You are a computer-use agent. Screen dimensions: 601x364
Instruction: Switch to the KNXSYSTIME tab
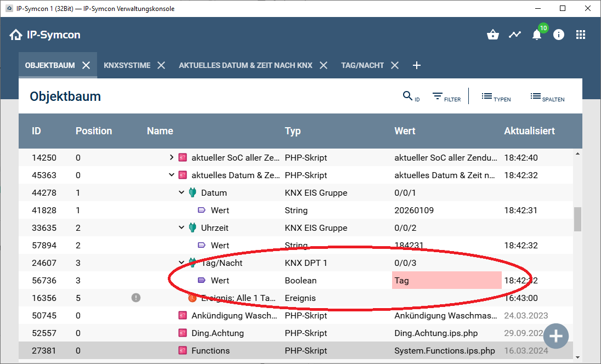[x=127, y=65]
